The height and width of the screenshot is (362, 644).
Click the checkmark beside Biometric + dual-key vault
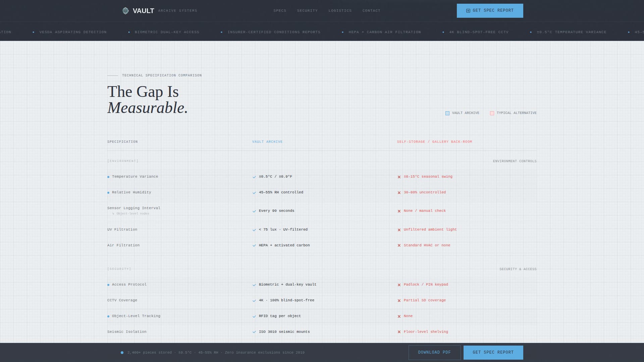click(x=254, y=285)
